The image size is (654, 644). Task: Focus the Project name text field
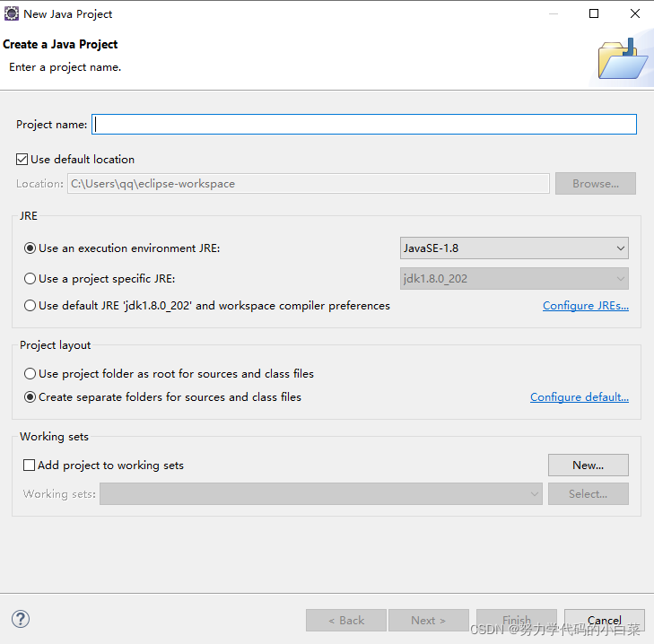coord(364,125)
